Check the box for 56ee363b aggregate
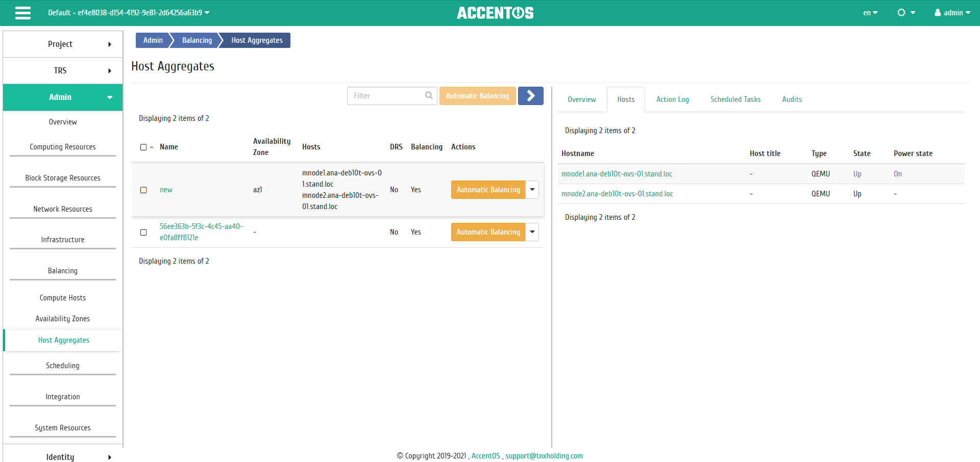The width and height of the screenshot is (980, 462). point(143,232)
